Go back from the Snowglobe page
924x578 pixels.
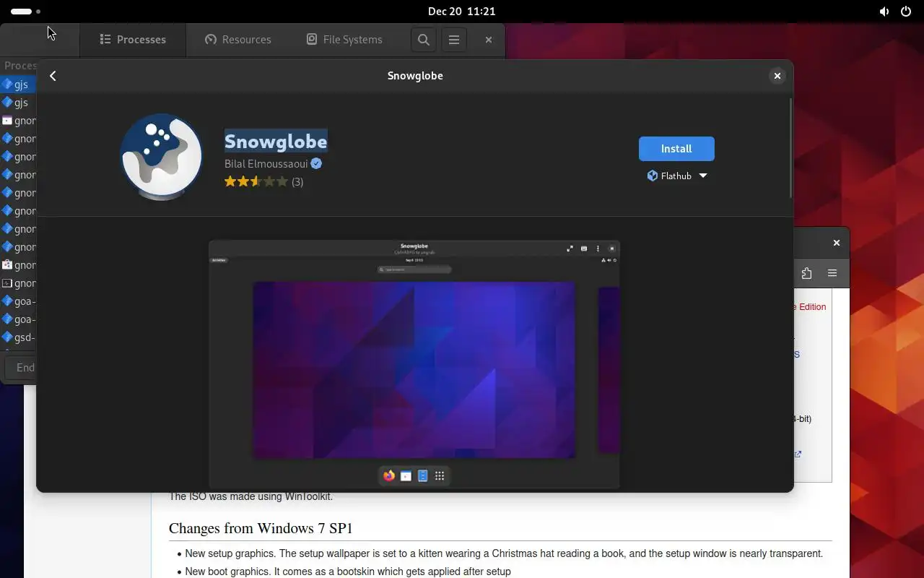(53, 76)
